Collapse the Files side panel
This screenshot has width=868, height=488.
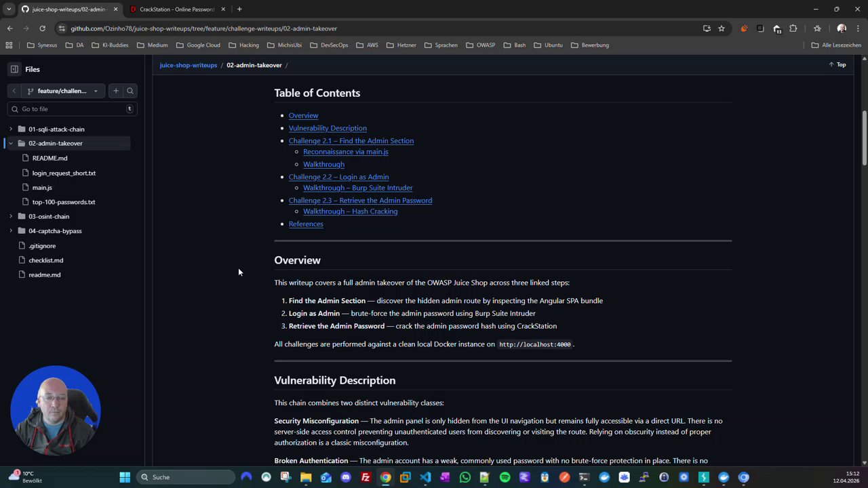point(14,69)
